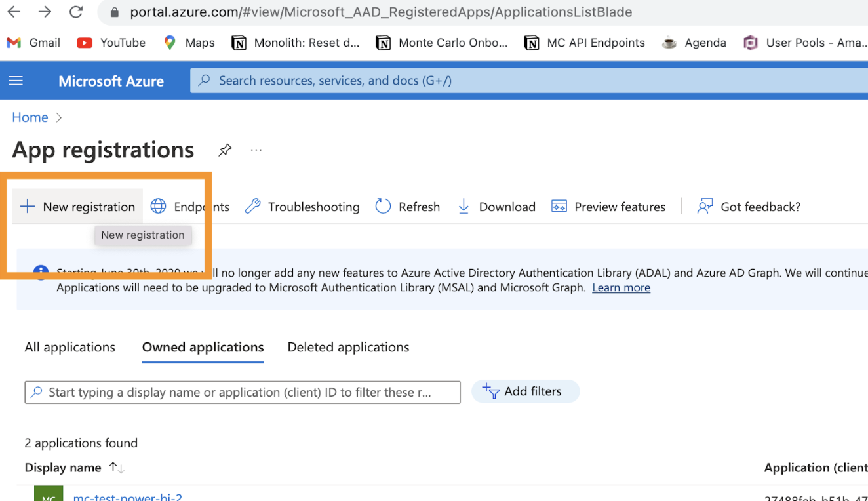Viewport: 868px width, 501px height.
Task: Click the browser back arrow
Action: pyautogui.click(x=14, y=12)
